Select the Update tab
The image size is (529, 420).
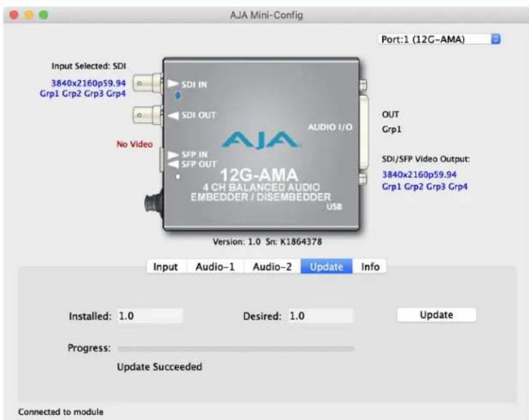(x=326, y=267)
